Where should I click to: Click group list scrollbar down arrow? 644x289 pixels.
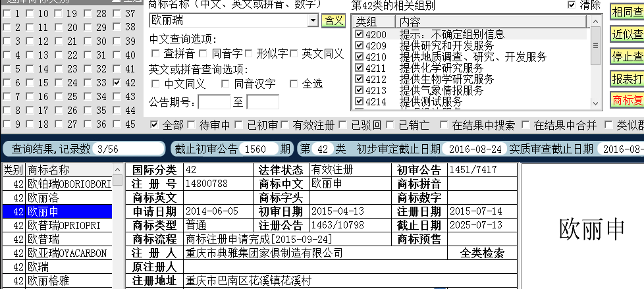(x=595, y=103)
